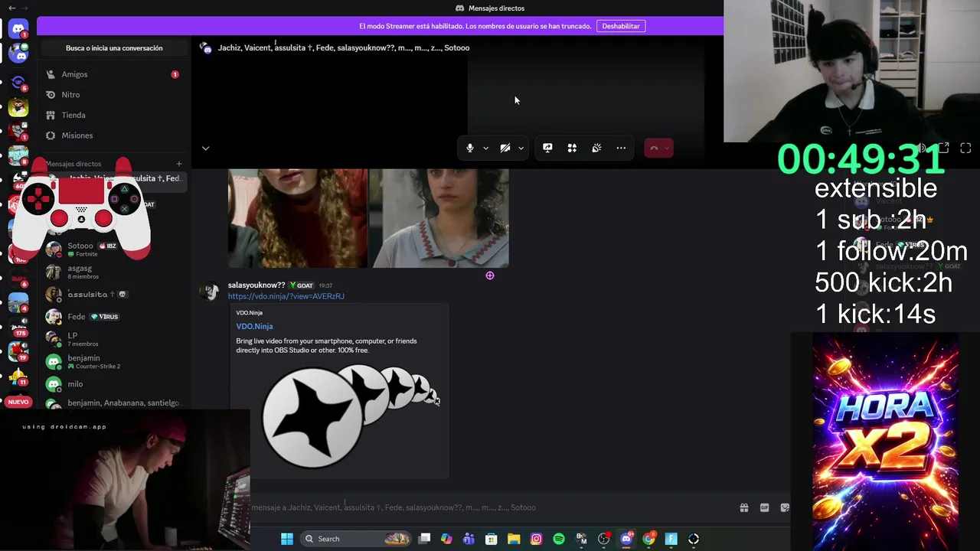
Task: Start screen sharing in the call
Action: coord(547,148)
